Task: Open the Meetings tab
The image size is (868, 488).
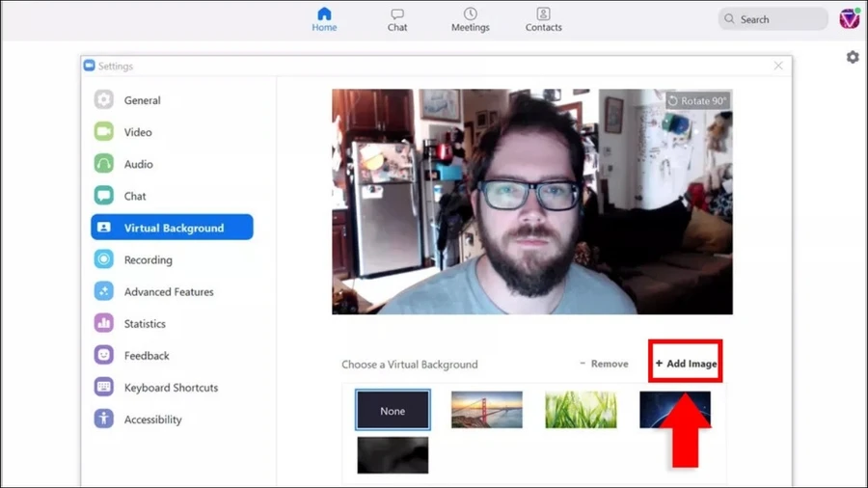Action: (470, 20)
